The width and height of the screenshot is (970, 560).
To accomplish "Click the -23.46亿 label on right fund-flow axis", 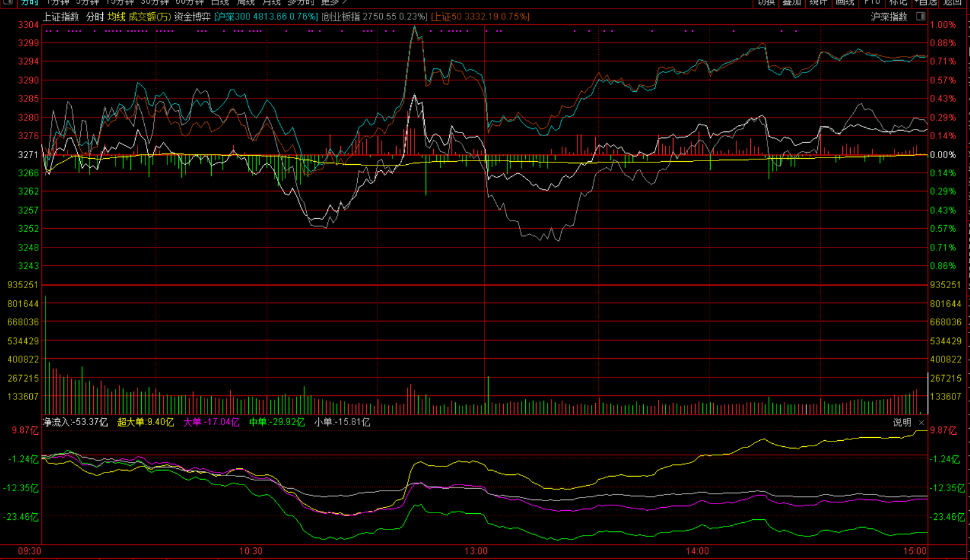I will [947, 517].
